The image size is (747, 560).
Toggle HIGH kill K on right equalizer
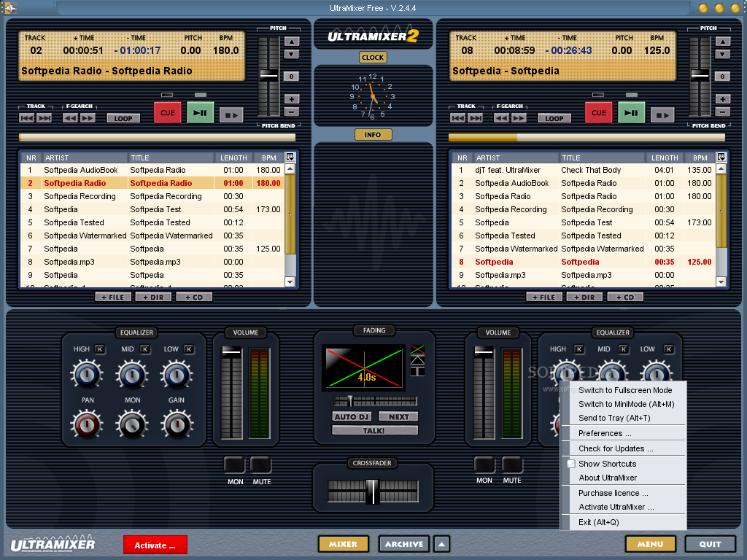pos(578,349)
